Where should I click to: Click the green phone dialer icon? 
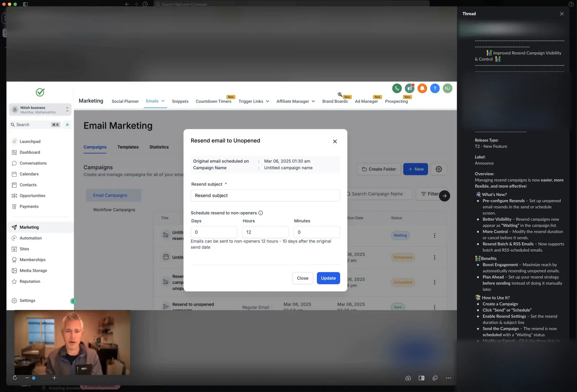tap(397, 88)
